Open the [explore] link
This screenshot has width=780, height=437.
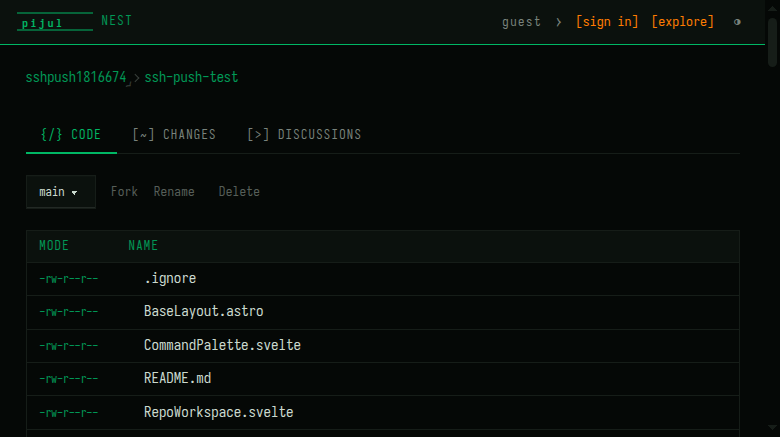(682, 22)
